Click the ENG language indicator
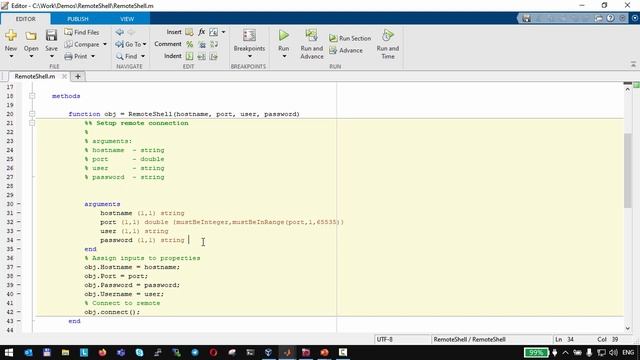Viewport: 640px width, 360px height. coord(629,352)
